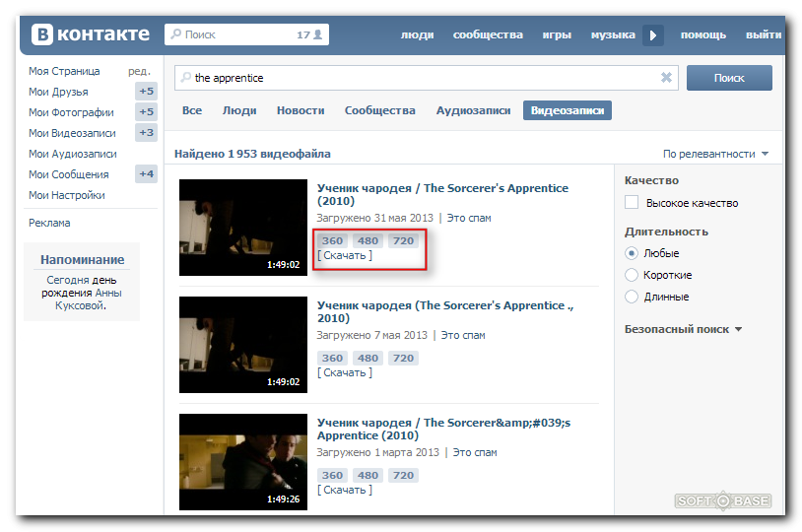Choose 720 quality for 31 мая video

pos(403,240)
